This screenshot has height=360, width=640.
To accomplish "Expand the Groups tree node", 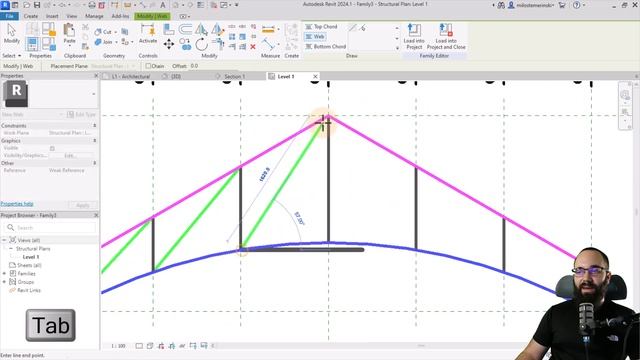I will click(x=4, y=282).
